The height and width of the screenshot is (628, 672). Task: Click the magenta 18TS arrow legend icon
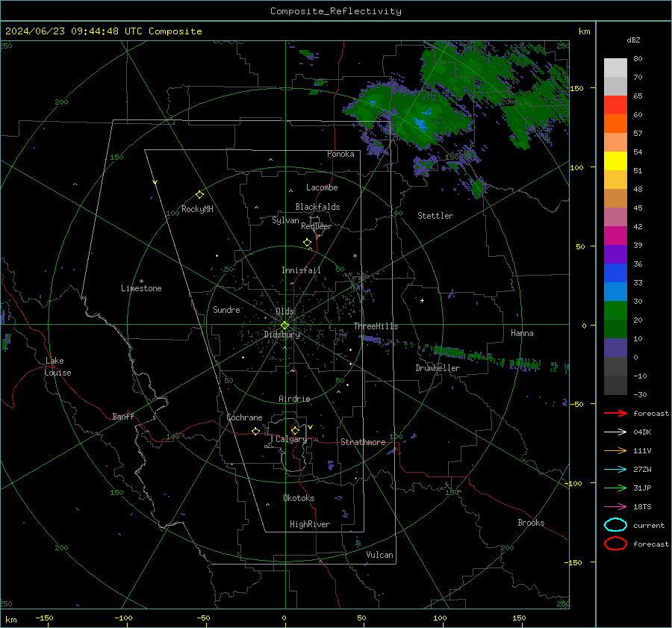point(615,507)
